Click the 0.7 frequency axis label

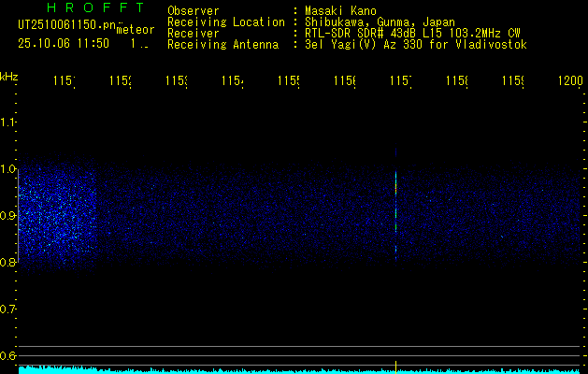pos(7,309)
